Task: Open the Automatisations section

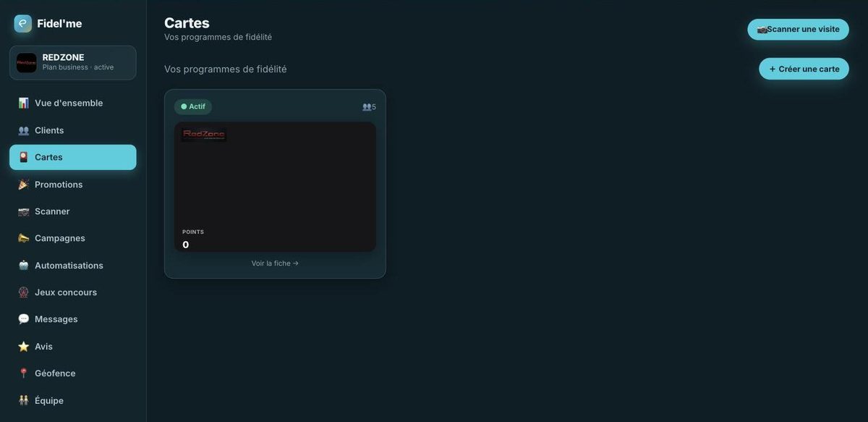Action: [x=73, y=266]
